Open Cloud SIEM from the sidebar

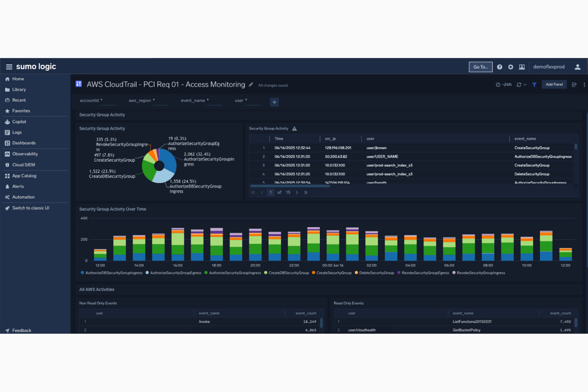pyautogui.click(x=23, y=164)
